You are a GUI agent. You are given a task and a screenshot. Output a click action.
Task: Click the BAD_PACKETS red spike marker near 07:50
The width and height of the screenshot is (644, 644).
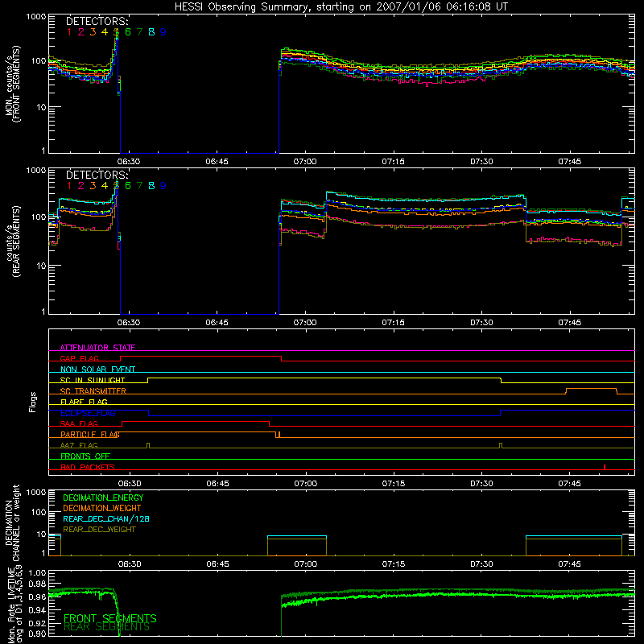point(605,467)
